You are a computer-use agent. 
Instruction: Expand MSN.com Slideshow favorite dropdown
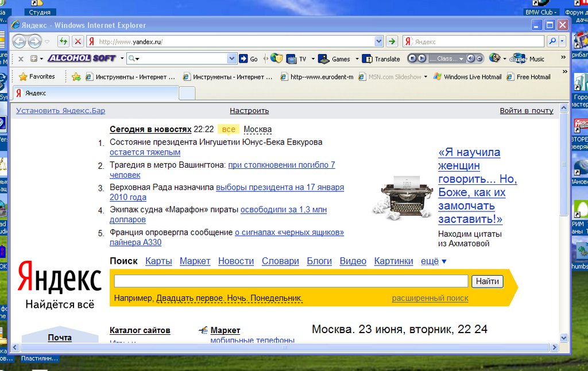[425, 77]
